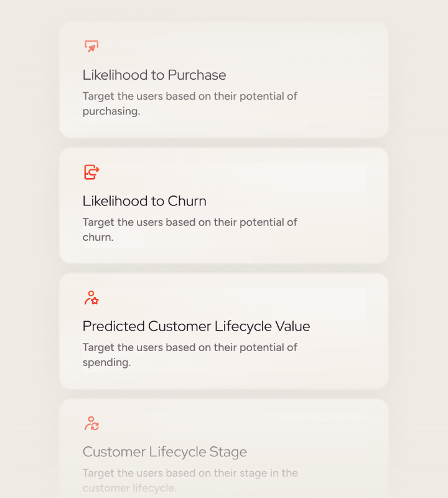448x498 pixels.
Task: Click the "potential of purchasing" description text
Action: tap(190, 104)
